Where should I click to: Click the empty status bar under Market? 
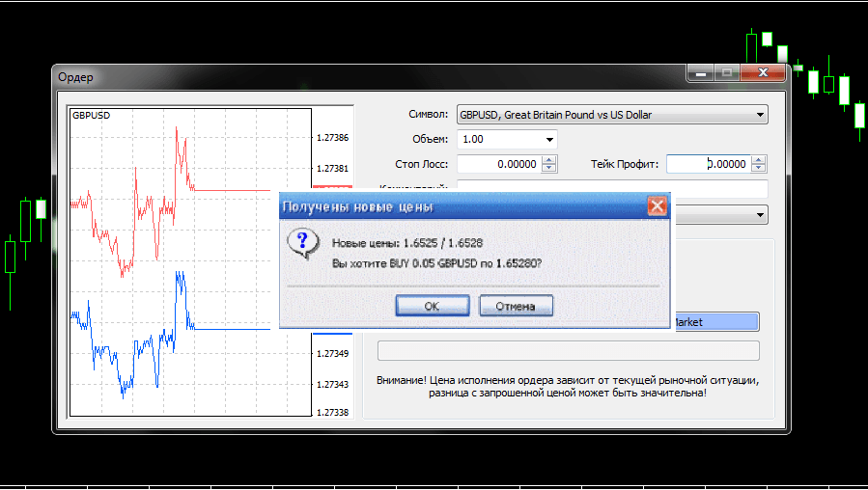(x=568, y=350)
